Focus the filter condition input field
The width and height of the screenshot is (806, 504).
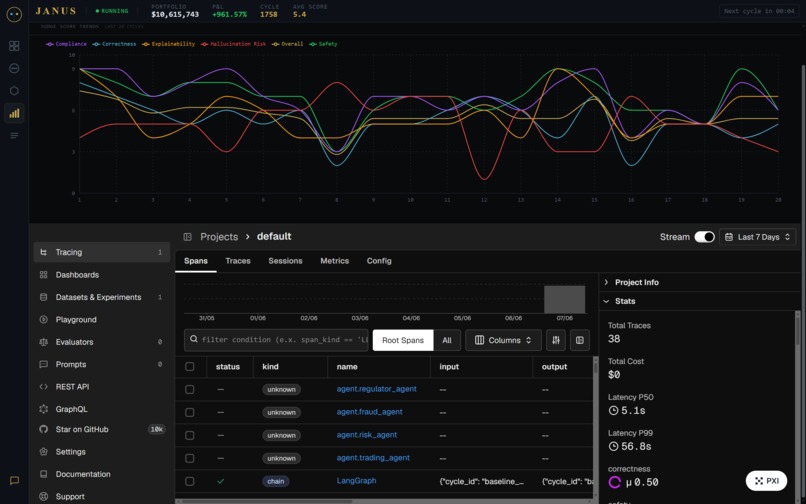(x=277, y=340)
